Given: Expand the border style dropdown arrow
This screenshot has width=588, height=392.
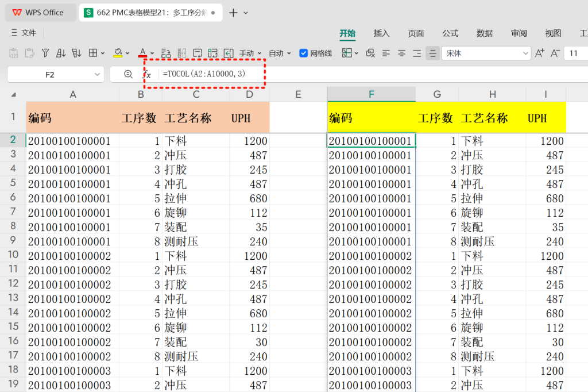Looking at the screenshot, I should tap(103, 53).
